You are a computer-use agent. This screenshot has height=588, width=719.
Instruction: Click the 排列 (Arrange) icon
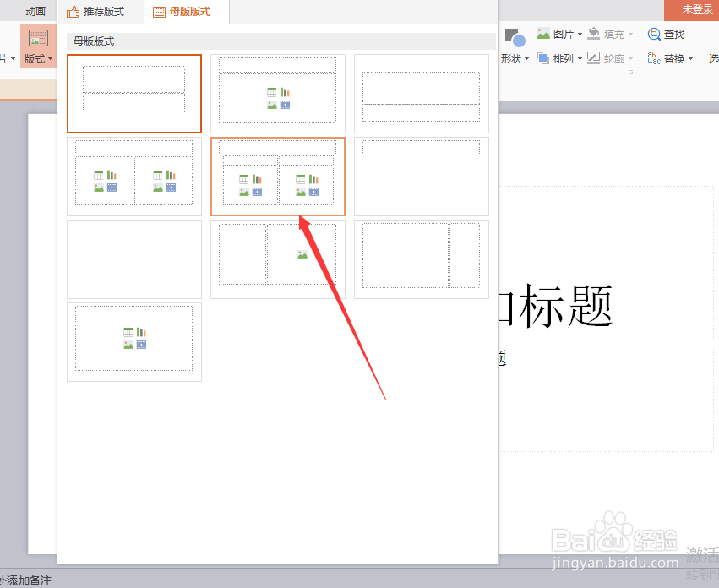point(558,57)
